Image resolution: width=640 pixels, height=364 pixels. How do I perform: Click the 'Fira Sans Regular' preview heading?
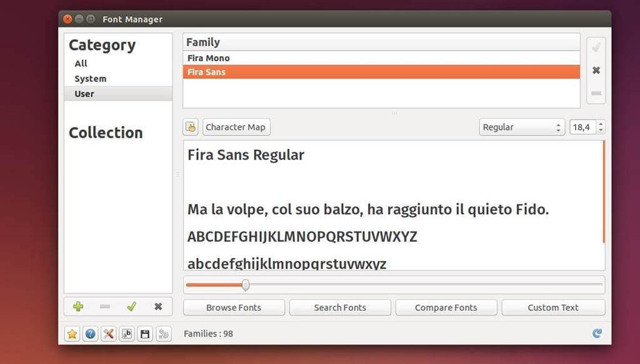click(246, 155)
